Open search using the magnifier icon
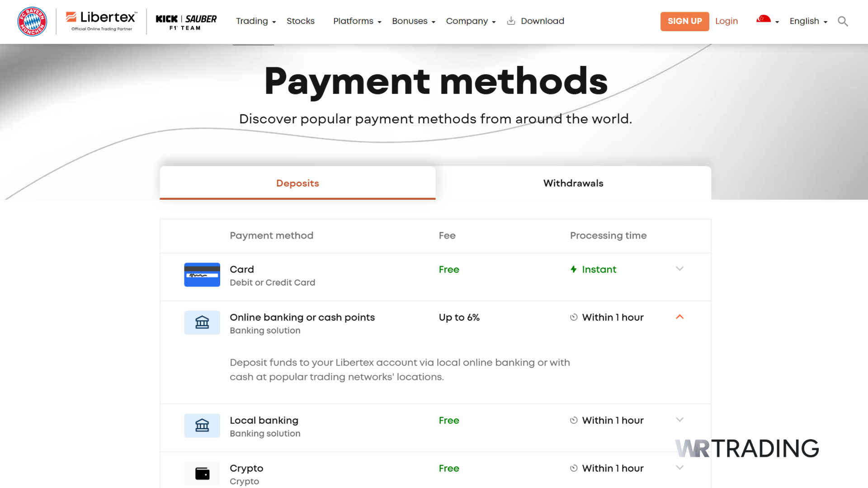This screenshot has height=488, width=868. point(843,21)
